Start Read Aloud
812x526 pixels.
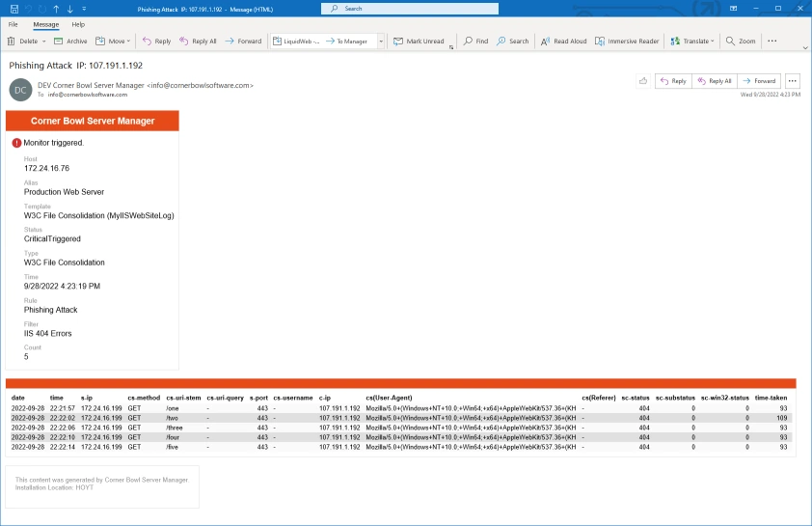point(564,41)
